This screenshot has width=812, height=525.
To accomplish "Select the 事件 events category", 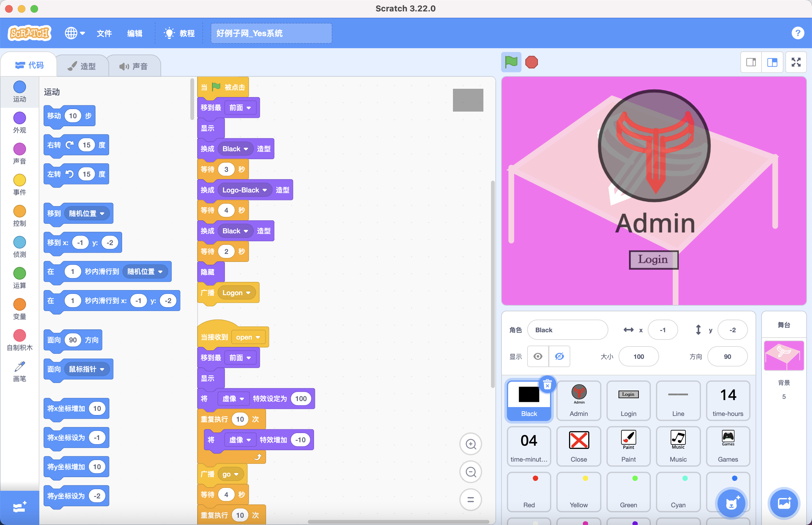I will (x=19, y=185).
